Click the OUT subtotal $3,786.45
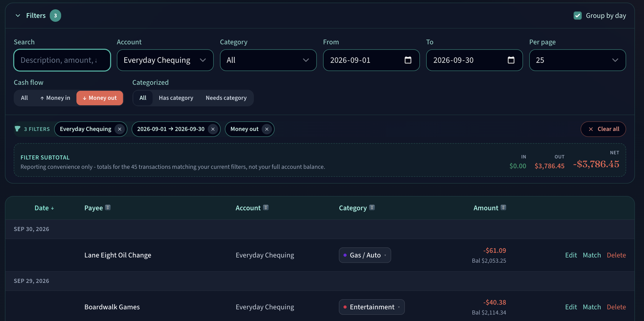This screenshot has height=321, width=644. pyautogui.click(x=549, y=166)
